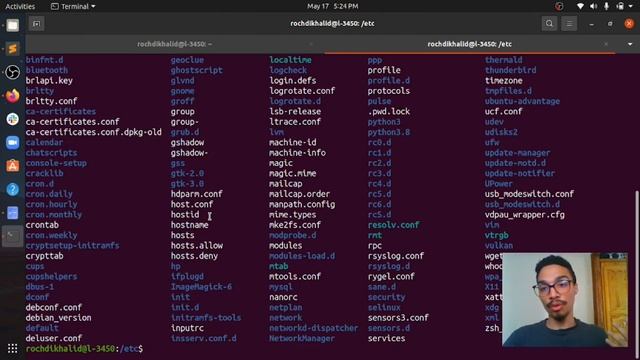Viewport: 640px width, 360px height.
Task: Expand the terminal tab list dropdown
Action: pos(630,44)
